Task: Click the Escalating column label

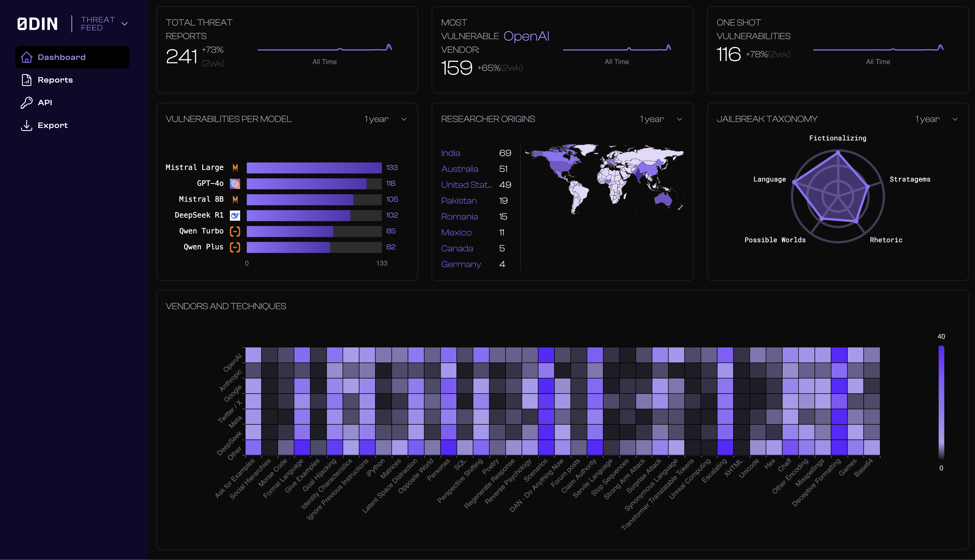Action: click(714, 471)
